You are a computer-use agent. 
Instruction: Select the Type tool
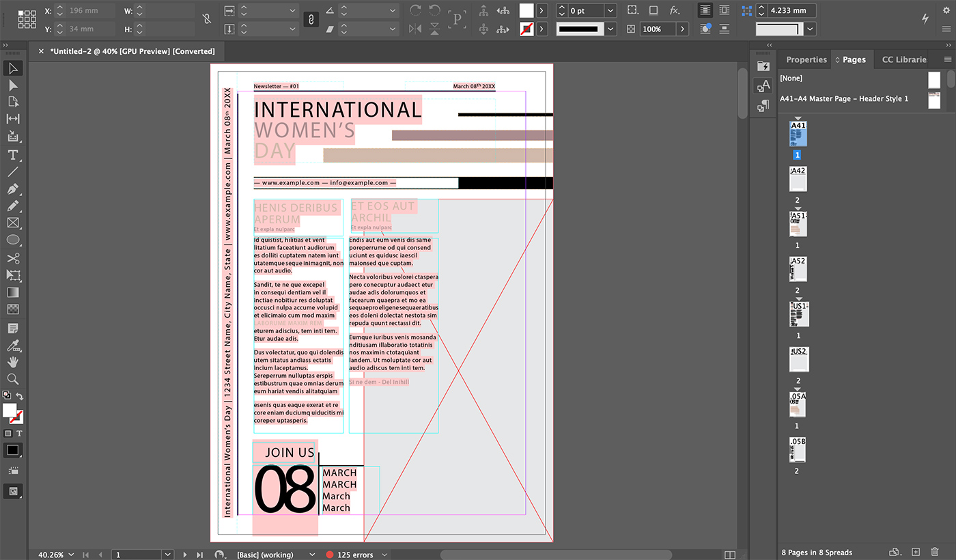click(13, 155)
